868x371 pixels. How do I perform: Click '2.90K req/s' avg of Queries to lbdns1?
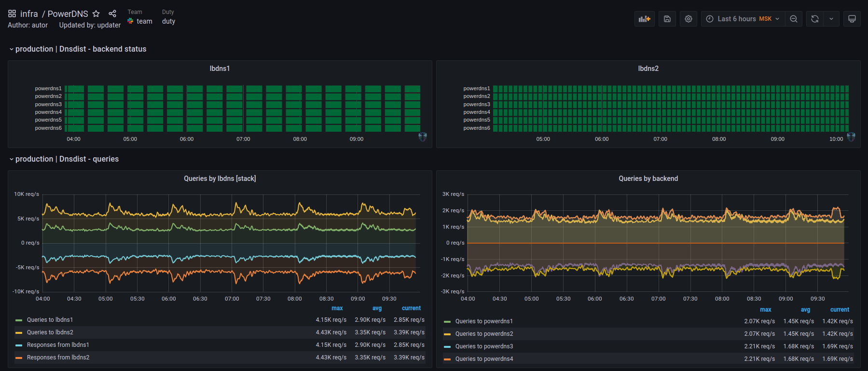pos(370,320)
